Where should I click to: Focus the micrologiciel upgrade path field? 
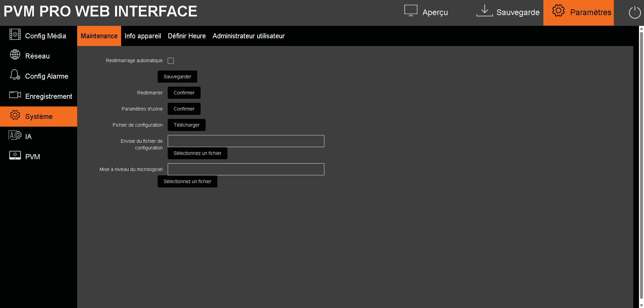pyautogui.click(x=246, y=169)
